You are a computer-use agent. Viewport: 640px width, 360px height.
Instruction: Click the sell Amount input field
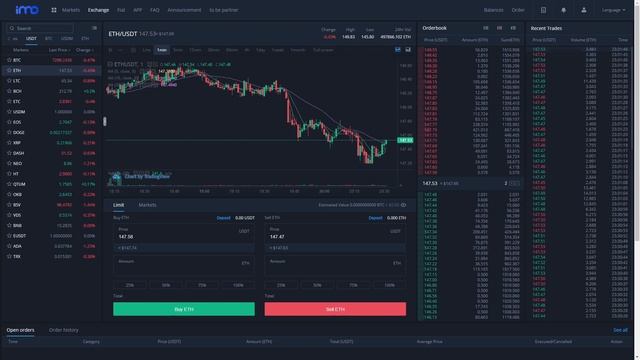tap(335, 266)
